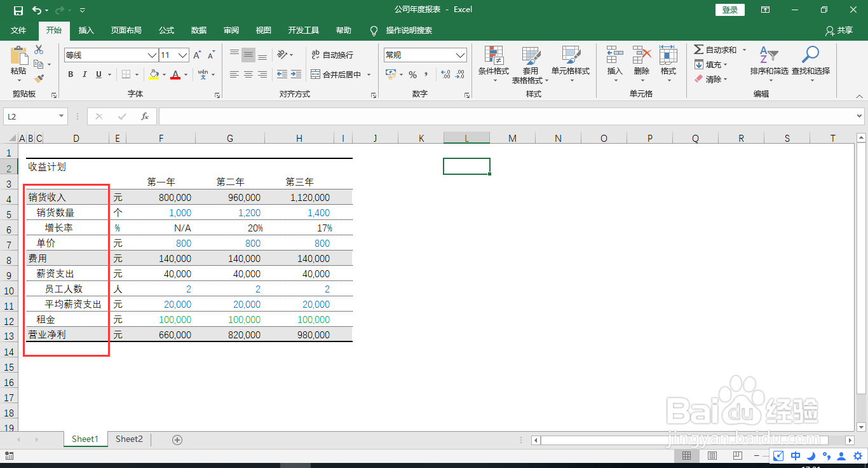Apply Percent Style from the Number group

412,74
